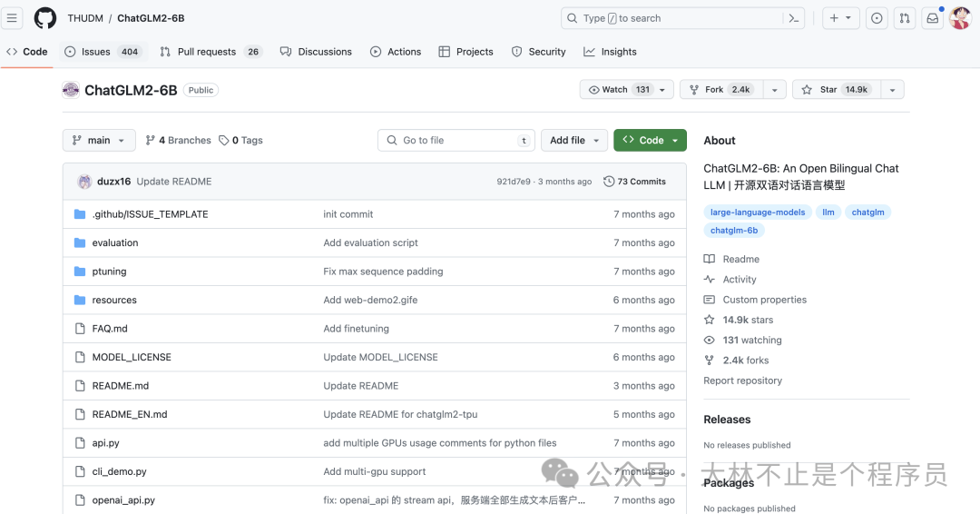Click the eye icon next to 131 watching
Image resolution: width=980 pixels, height=514 pixels.
[710, 341]
